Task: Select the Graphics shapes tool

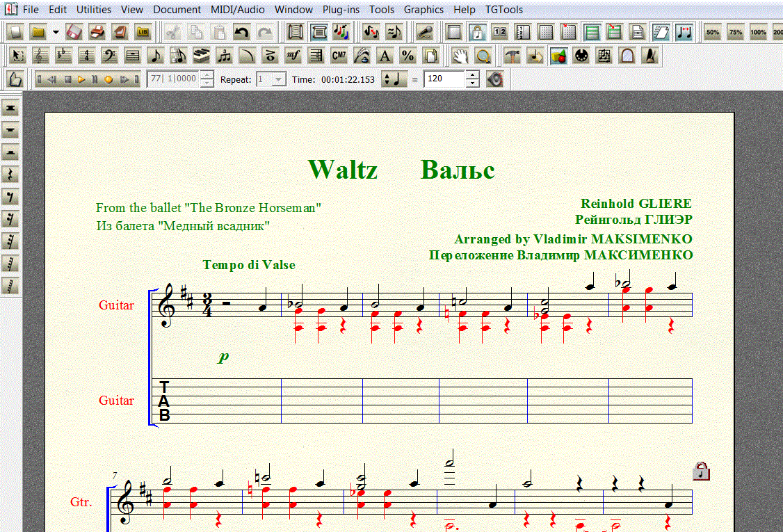Action: pos(558,56)
